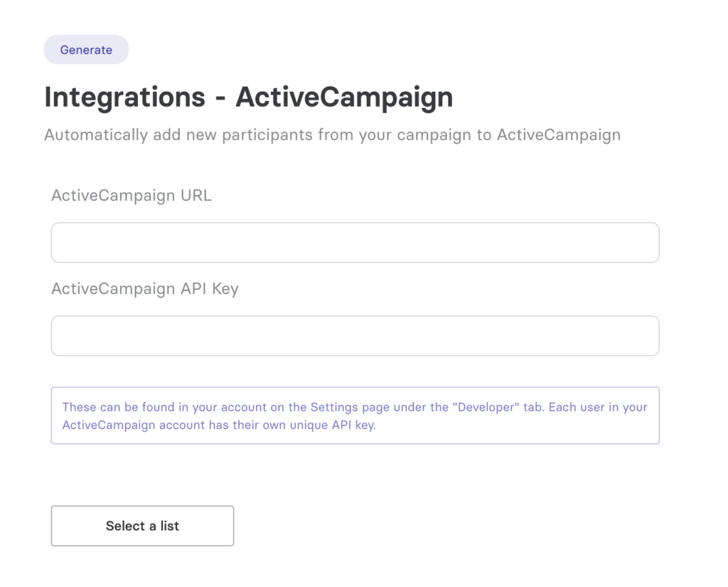Click the right end of API Key input
728x587 pixels.
point(640,336)
